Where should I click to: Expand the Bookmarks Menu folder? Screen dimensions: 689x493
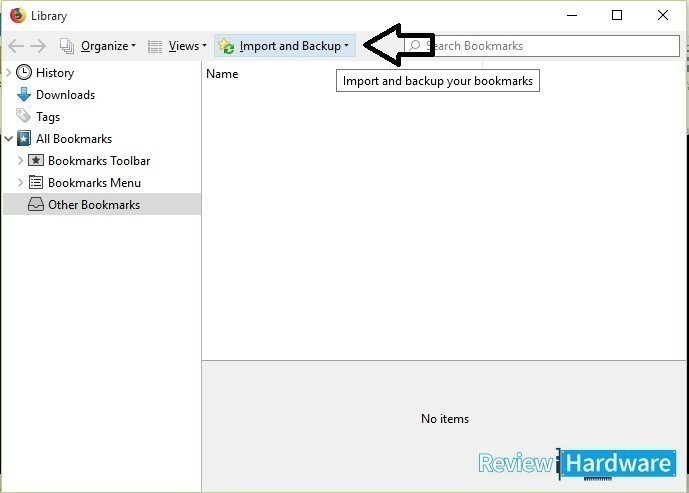tap(20, 182)
